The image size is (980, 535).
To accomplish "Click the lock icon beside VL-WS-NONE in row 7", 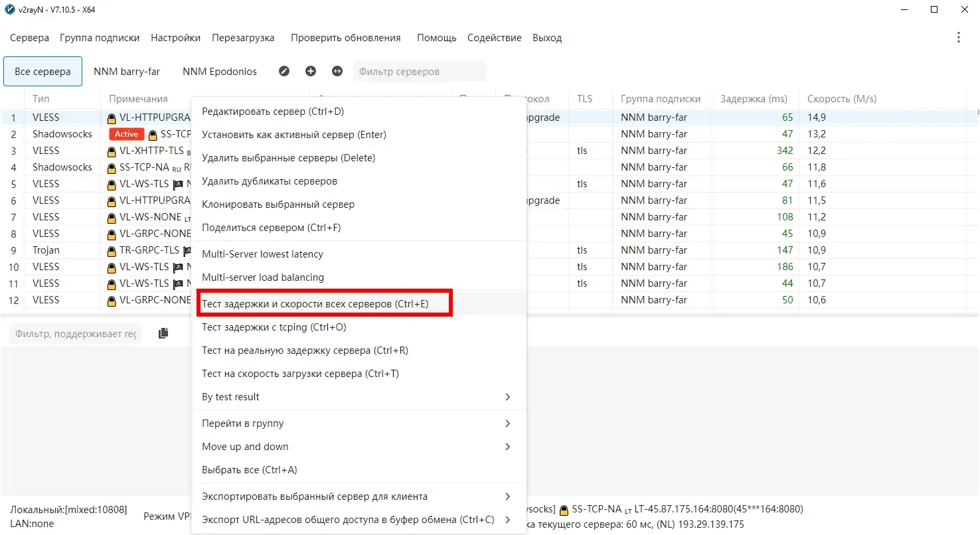I will click(112, 218).
